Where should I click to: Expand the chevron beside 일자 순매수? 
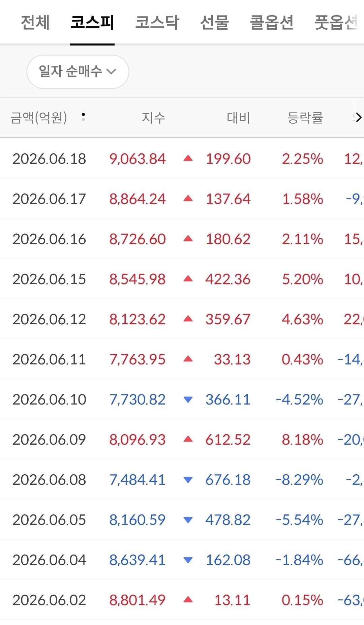tap(111, 71)
